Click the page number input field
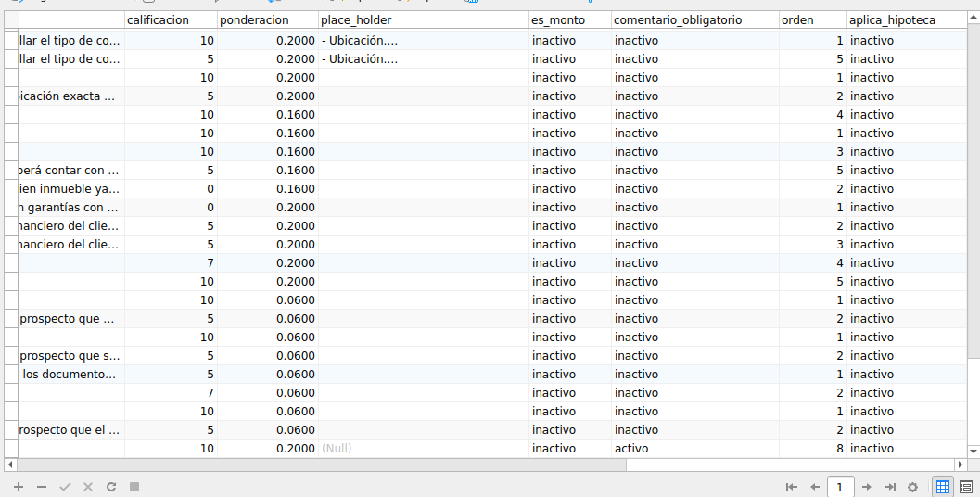This screenshot has width=980, height=497. 840,487
